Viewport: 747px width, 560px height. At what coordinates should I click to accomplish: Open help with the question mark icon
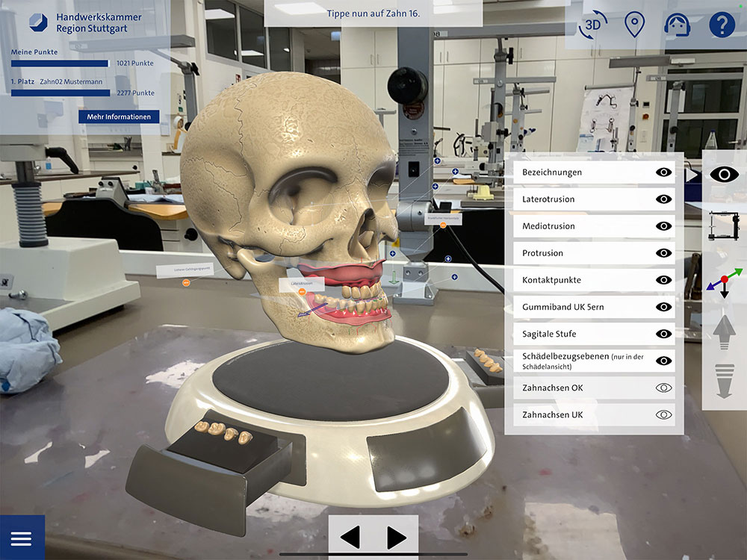tap(722, 25)
